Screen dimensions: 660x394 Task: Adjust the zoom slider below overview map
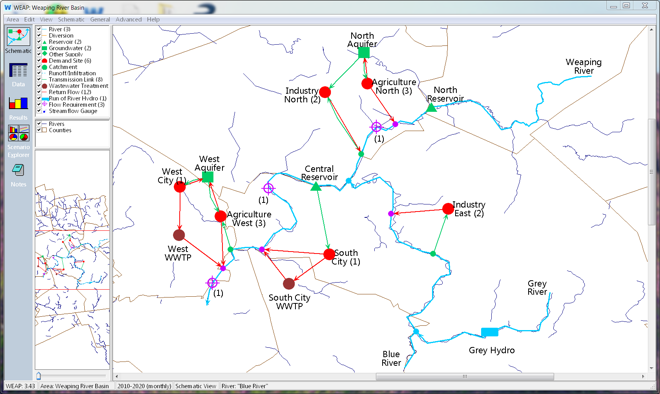tap(39, 375)
